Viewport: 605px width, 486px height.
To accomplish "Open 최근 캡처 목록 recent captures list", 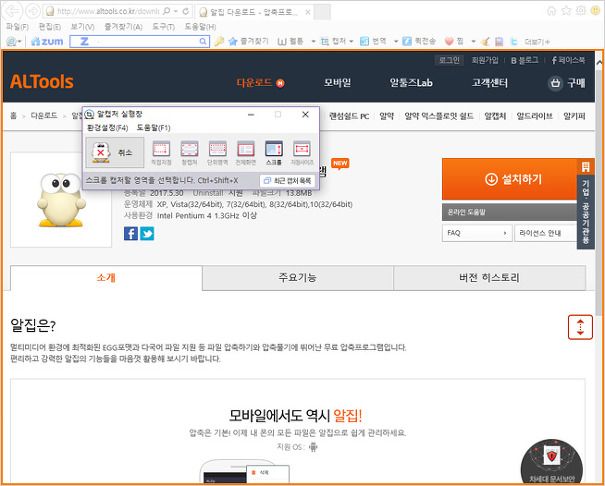I will pyautogui.click(x=287, y=181).
